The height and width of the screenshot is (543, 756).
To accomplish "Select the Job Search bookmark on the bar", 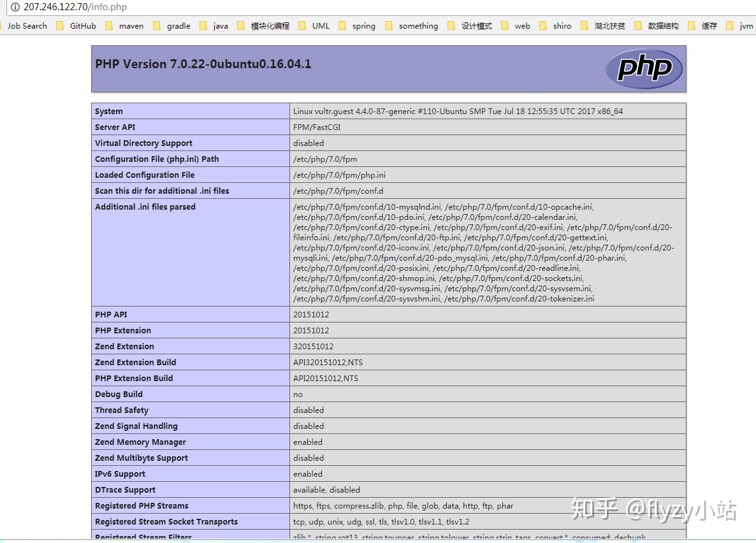I will [27, 25].
